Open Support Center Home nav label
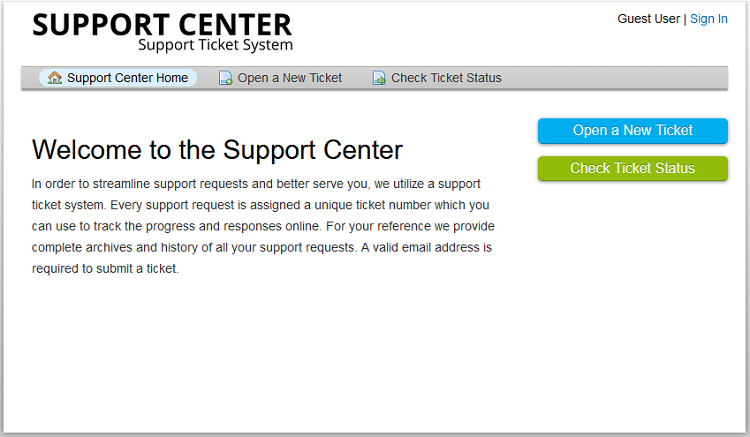 (127, 78)
